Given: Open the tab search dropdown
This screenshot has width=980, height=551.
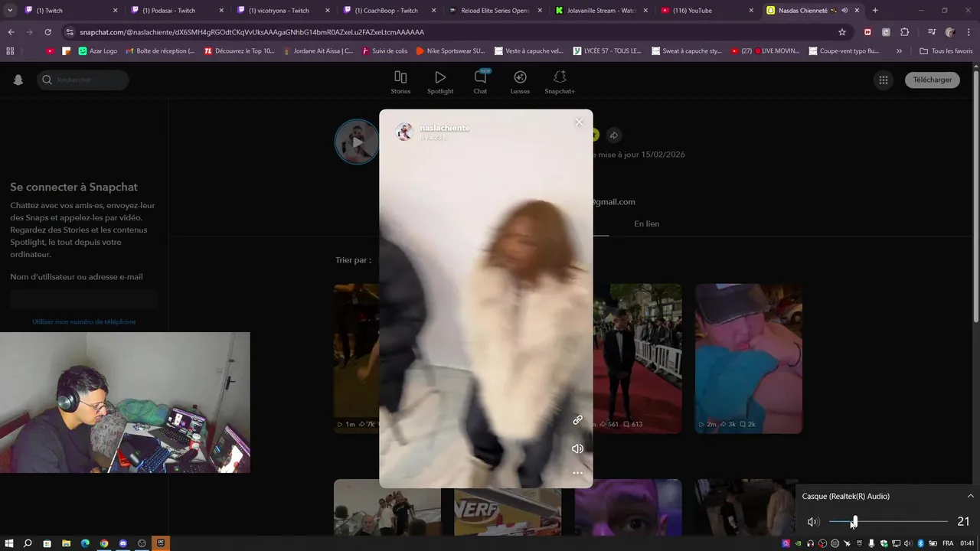Looking at the screenshot, I should pos(9,11).
